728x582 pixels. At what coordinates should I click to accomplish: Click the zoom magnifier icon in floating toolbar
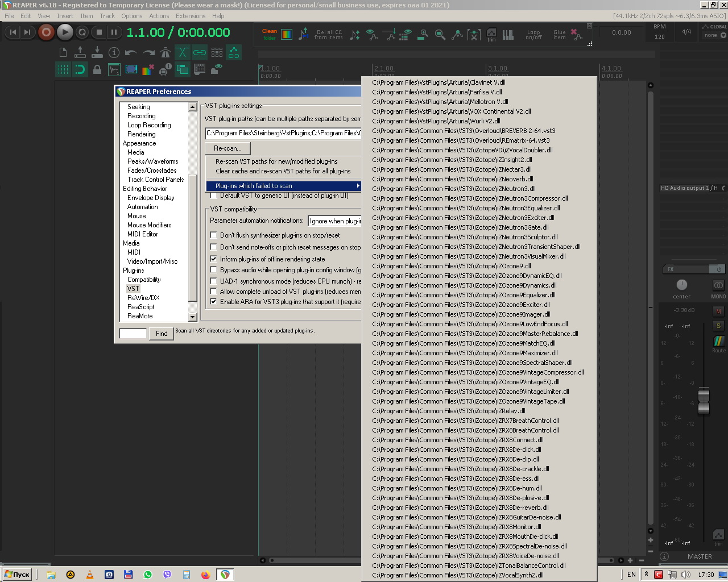[440, 35]
